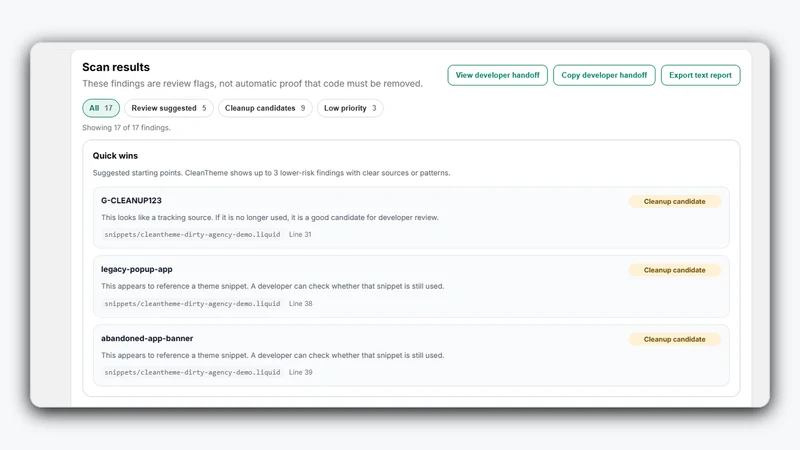Click the Line 39 label

point(301,372)
